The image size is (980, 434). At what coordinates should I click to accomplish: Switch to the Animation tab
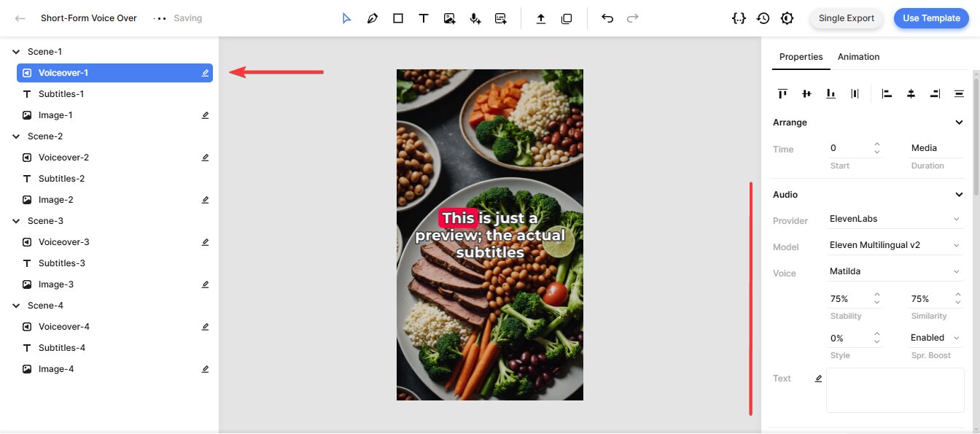pos(858,57)
